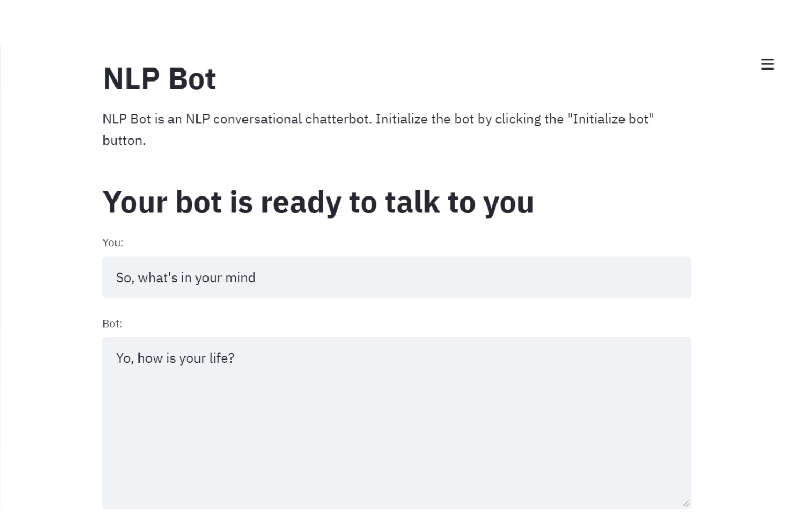Open the hamburger menu in top-right corner
This screenshot has height=532, width=786.
(767, 64)
